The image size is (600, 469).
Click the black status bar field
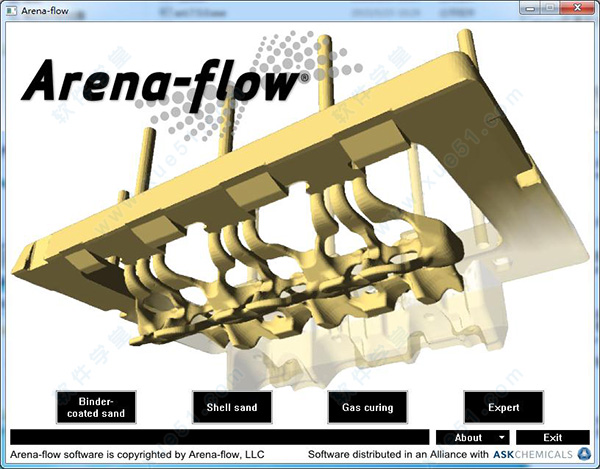coord(220,437)
